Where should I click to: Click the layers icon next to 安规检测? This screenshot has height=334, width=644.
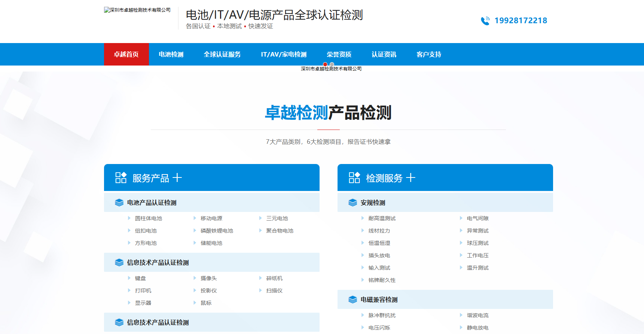click(352, 203)
